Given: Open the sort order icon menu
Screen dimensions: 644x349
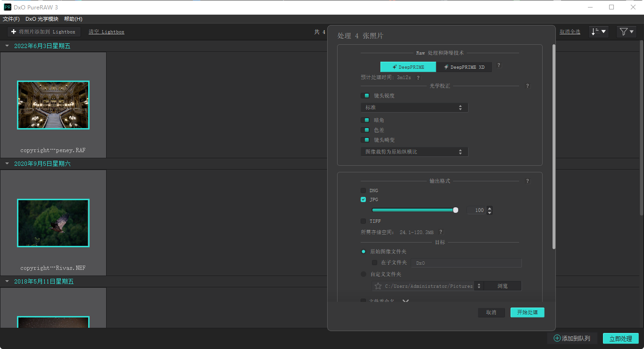Looking at the screenshot, I should coord(599,32).
